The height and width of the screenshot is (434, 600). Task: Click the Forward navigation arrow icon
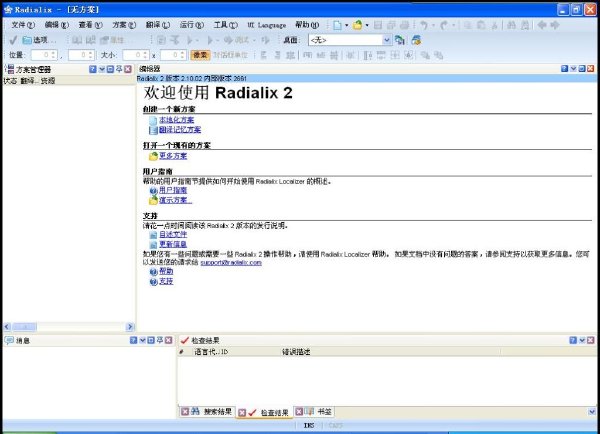[x=554, y=25]
